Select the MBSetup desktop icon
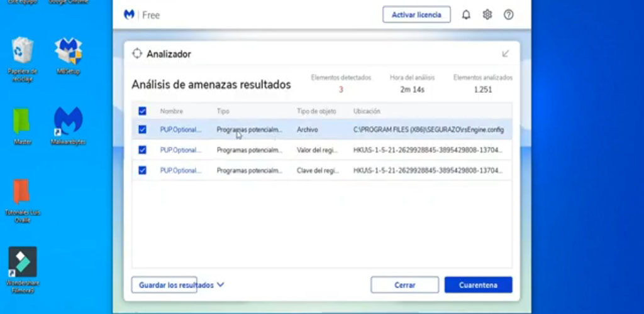Image resolution: width=644 pixels, height=314 pixels. pyautogui.click(x=68, y=56)
